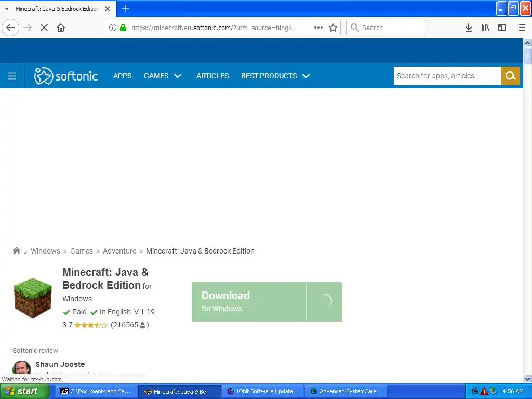Click the Minecraft grass block icon
Screen dimensions: 532x399
point(33,298)
